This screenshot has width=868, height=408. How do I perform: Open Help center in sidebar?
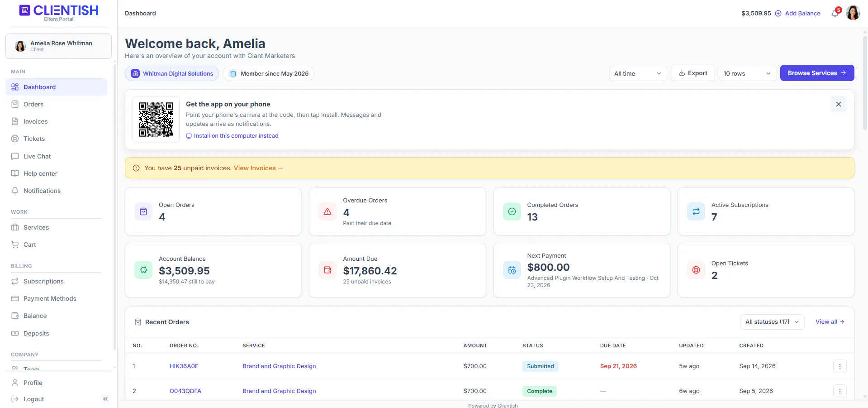pyautogui.click(x=56, y=173)
